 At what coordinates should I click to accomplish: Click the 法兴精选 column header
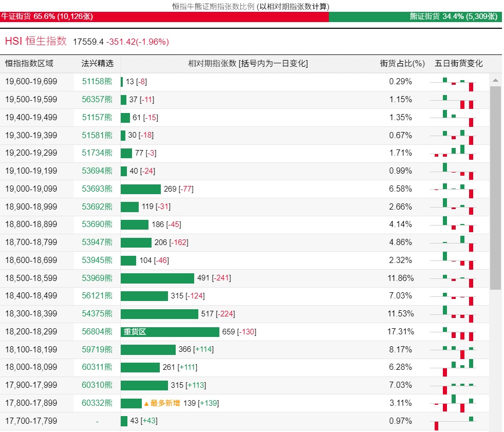coord(97,64)
